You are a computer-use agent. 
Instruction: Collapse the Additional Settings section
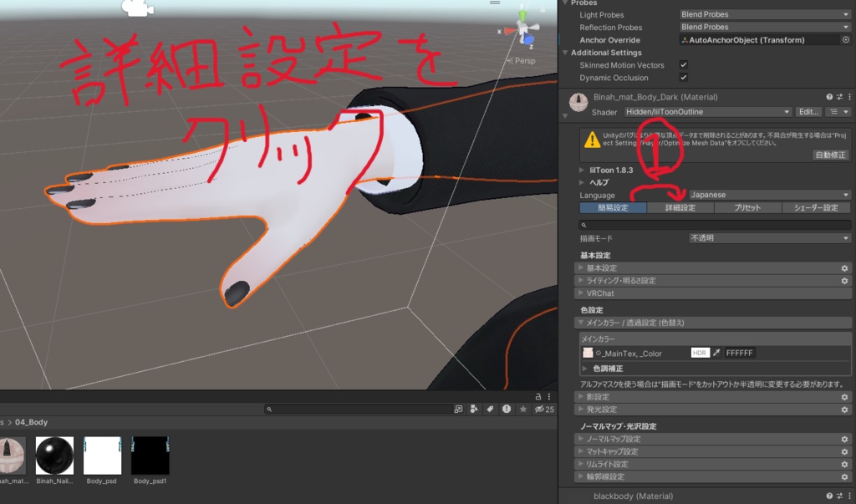click(x=565, y=53)
